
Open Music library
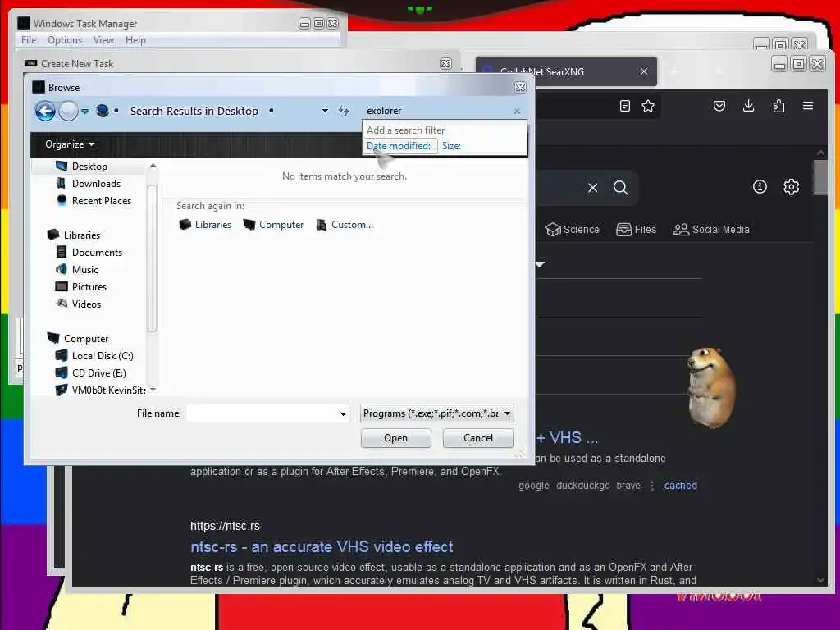click(x=85, y=269)
